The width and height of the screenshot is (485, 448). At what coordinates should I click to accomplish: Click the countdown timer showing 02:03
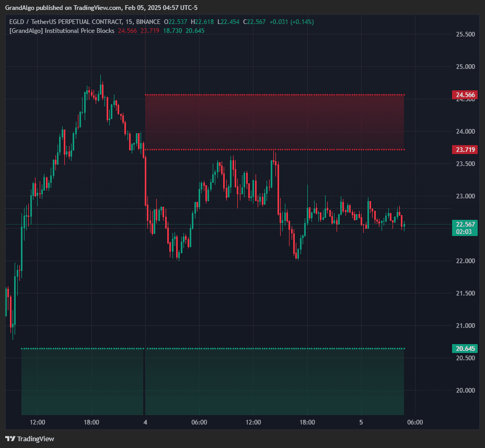pos(464,231)
